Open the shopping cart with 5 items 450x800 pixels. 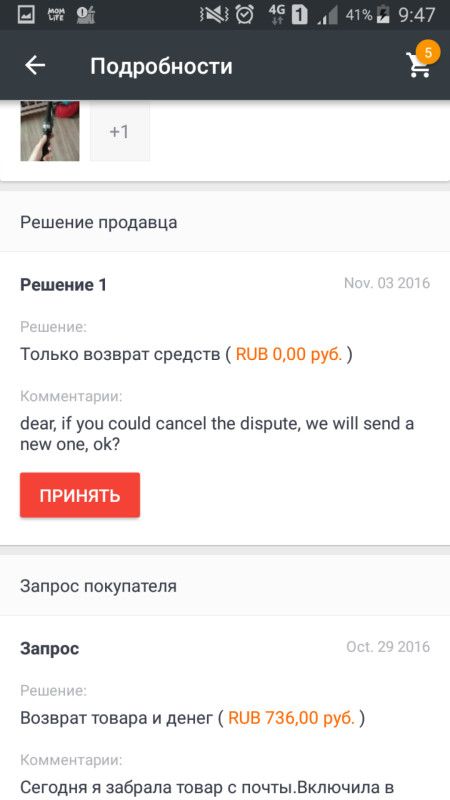pyautogui.click(x=418, y=65)
